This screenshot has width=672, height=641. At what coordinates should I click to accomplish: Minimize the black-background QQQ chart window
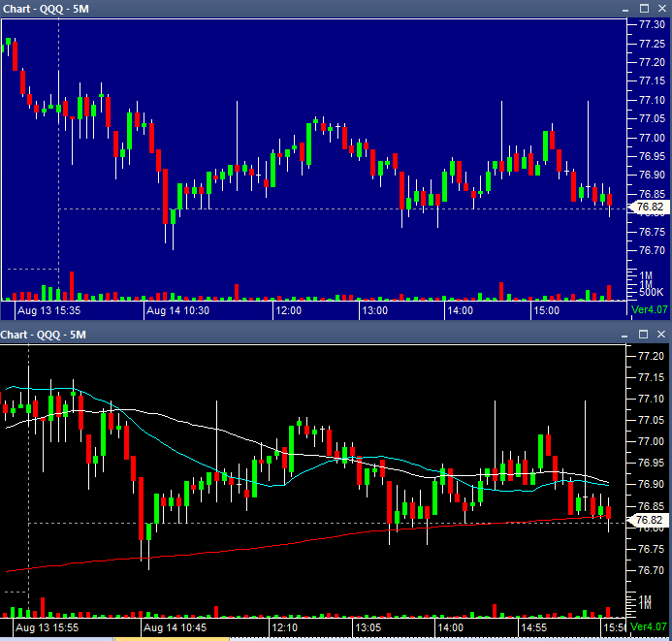pyautogui.click(x=624, y=336)
